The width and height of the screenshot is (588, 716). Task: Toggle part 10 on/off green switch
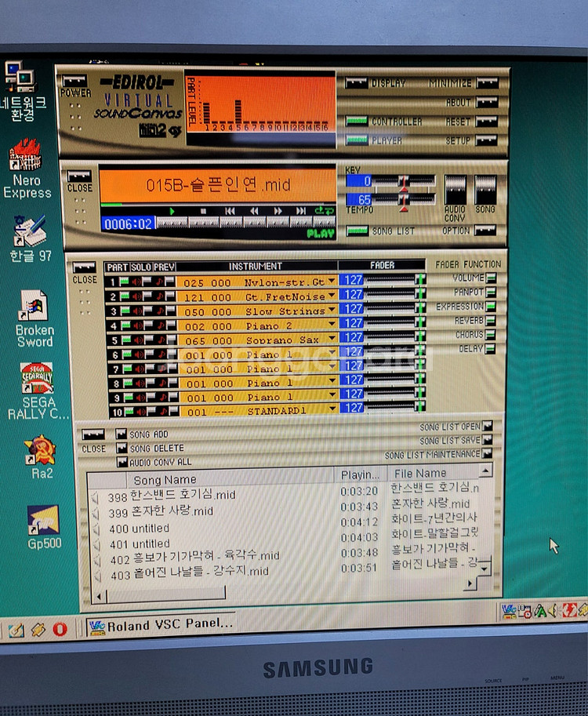129,412
